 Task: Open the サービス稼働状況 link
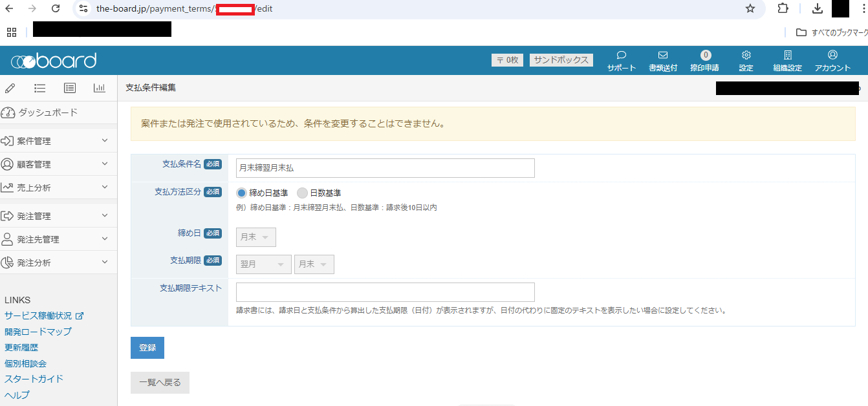tap(38, 316)
